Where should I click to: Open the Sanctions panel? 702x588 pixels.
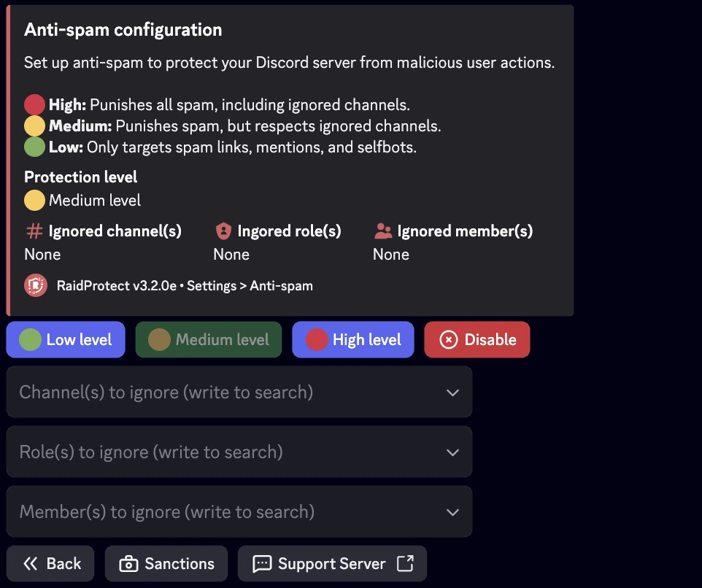tap(166, 562)
